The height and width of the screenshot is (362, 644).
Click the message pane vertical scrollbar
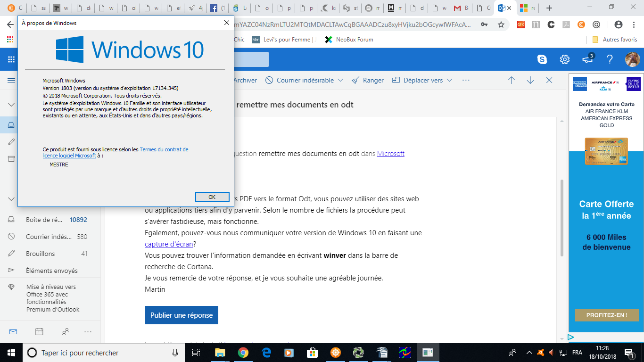point(561,218)
